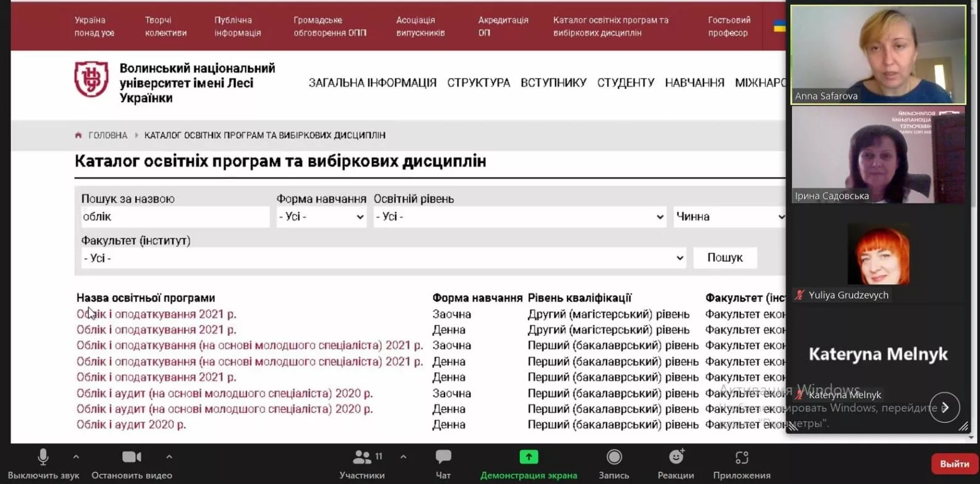Screen dimensions: 980x484
Task: Open the Чинна status dropdown
Action: pyautogui.click(x=729, y=217)
